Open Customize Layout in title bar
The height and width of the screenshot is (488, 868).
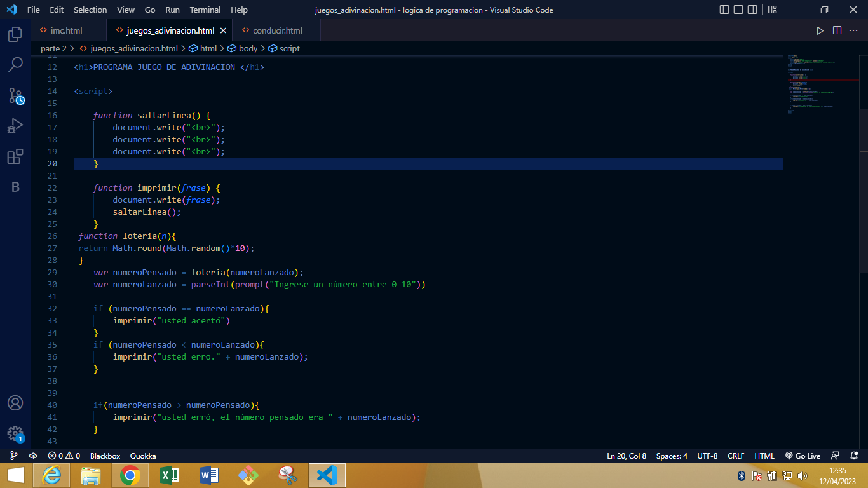pyautogui.click(x=772, y=10)
